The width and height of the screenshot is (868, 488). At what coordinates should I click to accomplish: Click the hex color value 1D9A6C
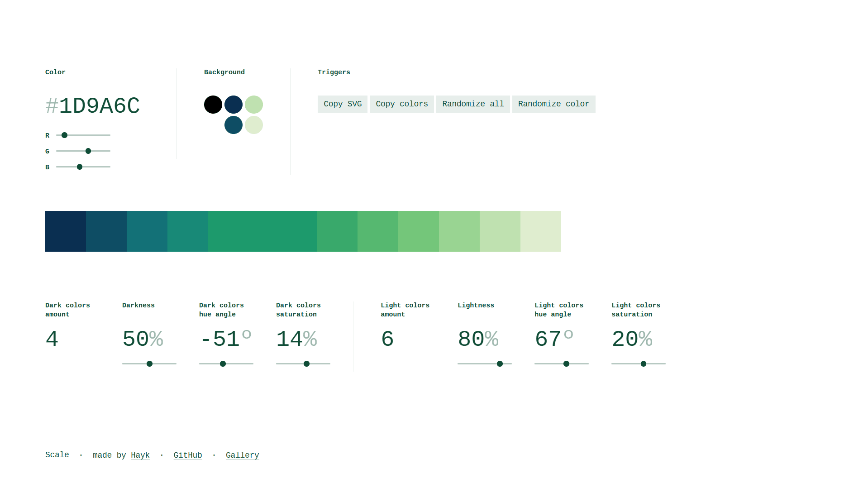pos(99,106)
